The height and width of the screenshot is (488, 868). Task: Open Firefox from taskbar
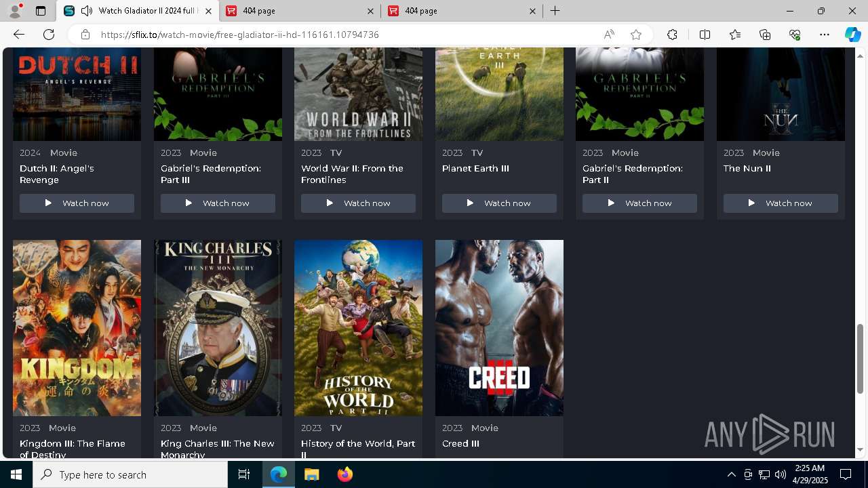pos(344,474)
